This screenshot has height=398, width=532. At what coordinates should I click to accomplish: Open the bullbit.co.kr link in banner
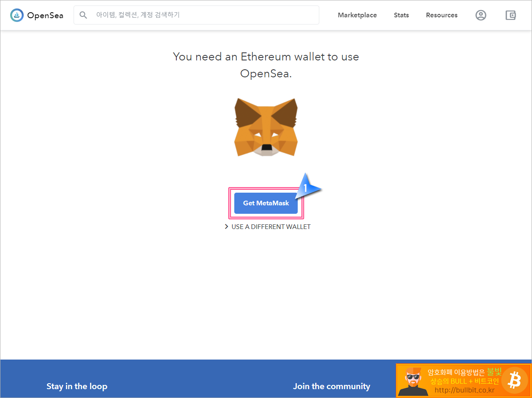tap(464, 390)
